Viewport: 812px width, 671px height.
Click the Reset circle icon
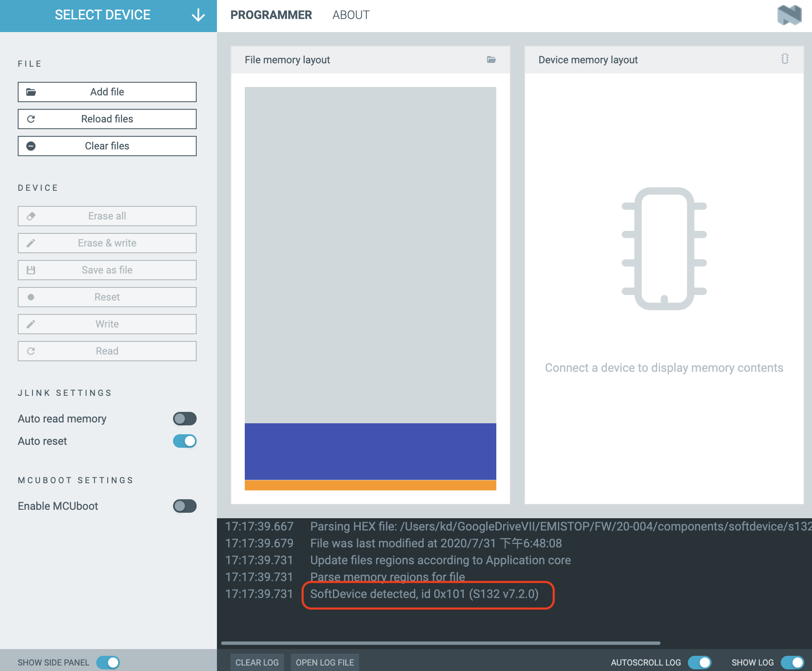[x=31, y=298]
